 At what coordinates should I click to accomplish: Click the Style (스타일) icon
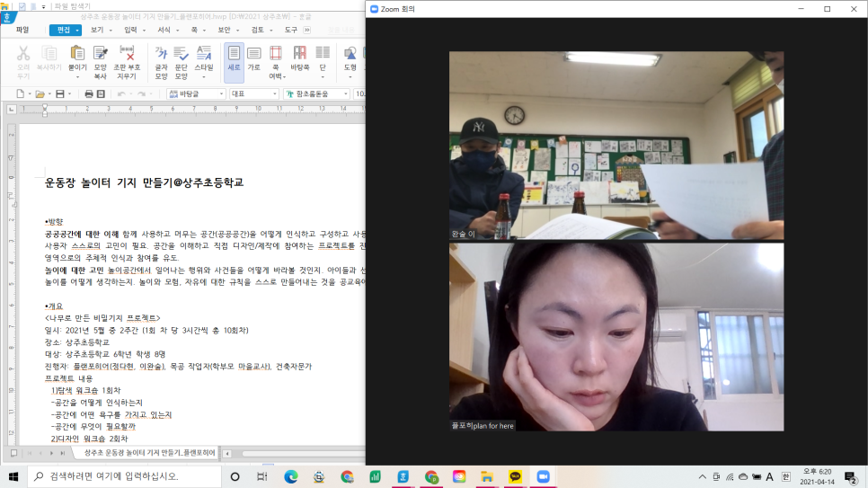(x=204, y=54)
